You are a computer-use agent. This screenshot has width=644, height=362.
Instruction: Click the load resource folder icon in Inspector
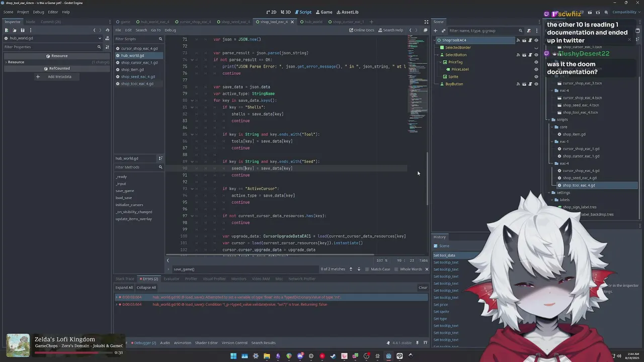[15, 30]
